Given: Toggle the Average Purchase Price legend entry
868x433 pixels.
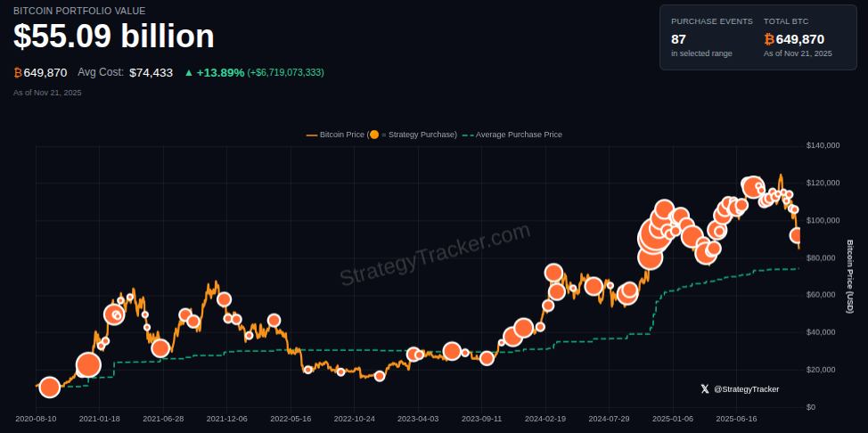Looking at the screenshot, I should 512,135.
